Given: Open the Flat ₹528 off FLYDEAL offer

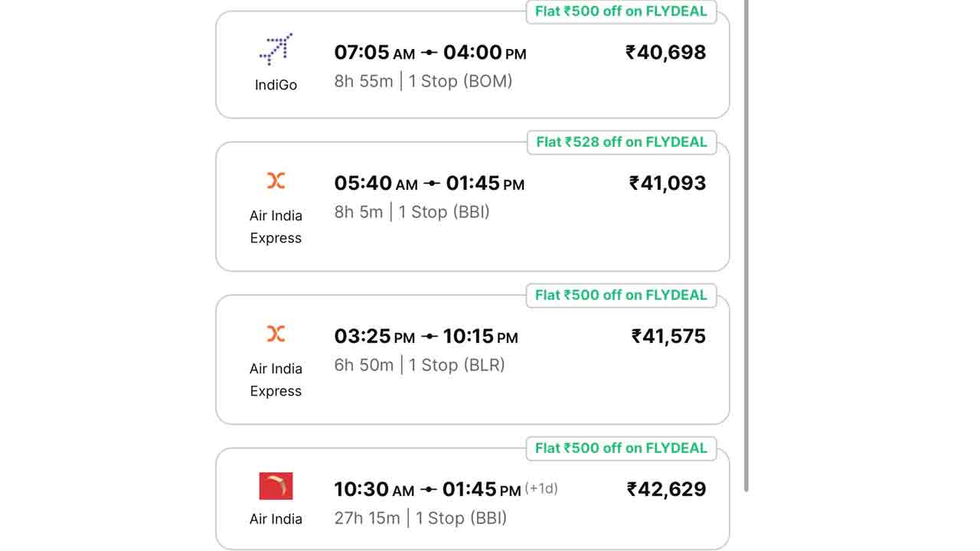Looking at the screenshot, I should [621, 142].
